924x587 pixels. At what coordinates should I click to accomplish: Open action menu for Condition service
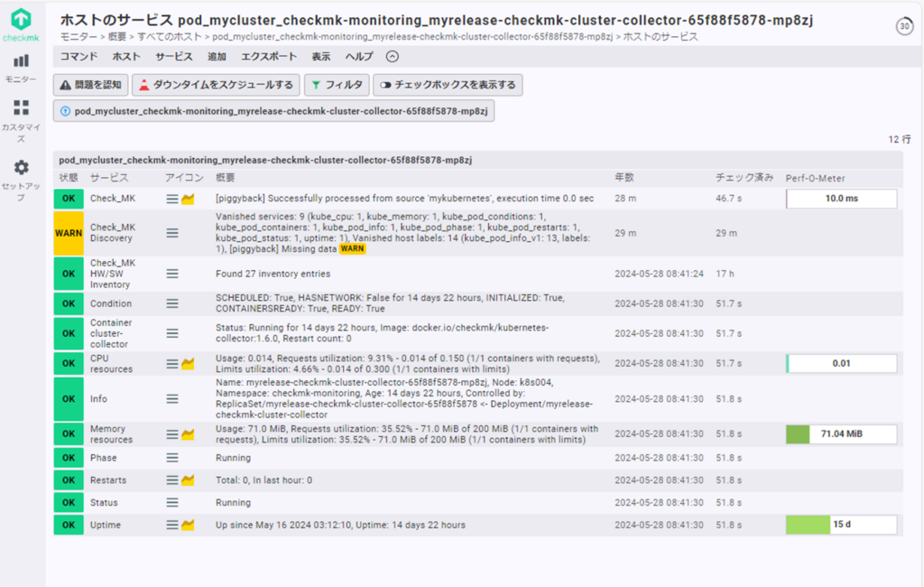coord(172,303)
